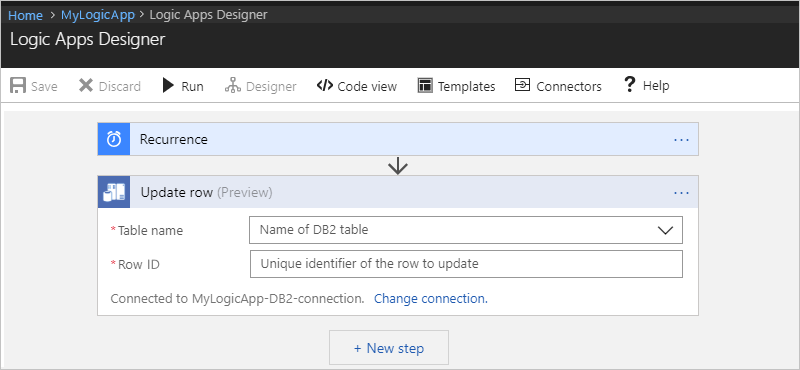Click the Designer hierarchy icon
Viewport: 800px width, 370px height.
[x=233, y=85]
